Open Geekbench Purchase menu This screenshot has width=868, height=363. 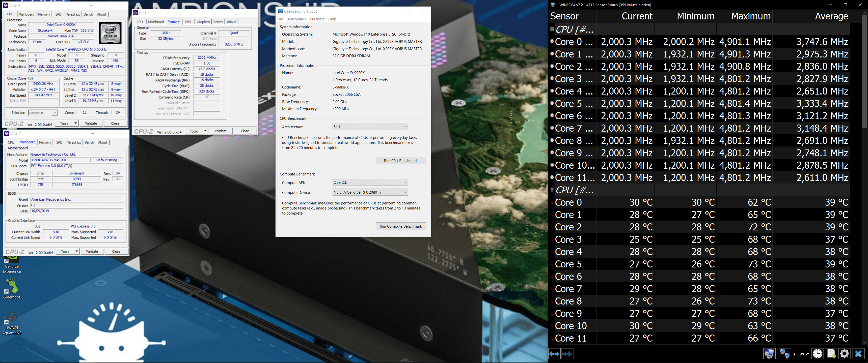click(x=317, y=19)
